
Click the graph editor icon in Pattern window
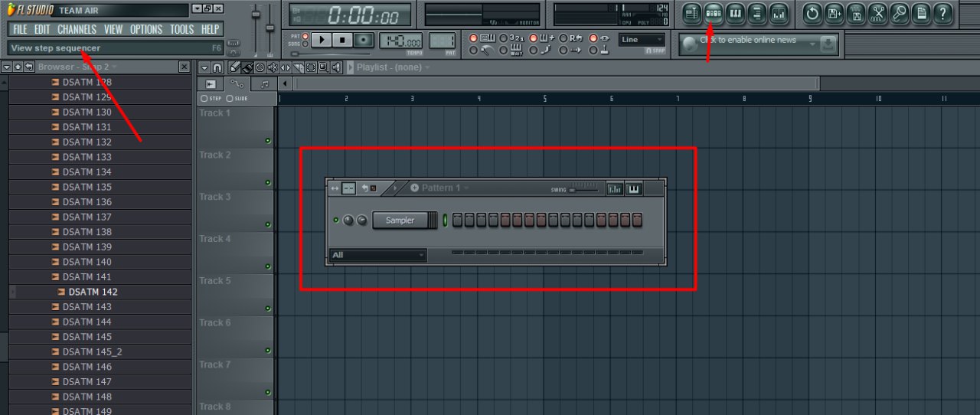pyautogui.click(x=614, y=188)
